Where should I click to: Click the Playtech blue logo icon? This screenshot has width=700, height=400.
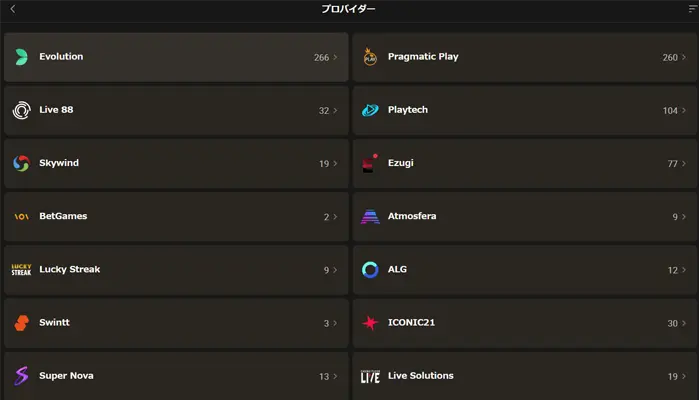tap(370, 110)
